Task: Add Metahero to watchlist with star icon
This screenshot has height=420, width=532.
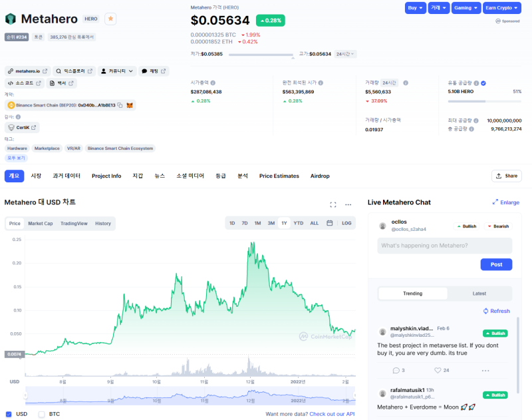Action: (110, 19)
